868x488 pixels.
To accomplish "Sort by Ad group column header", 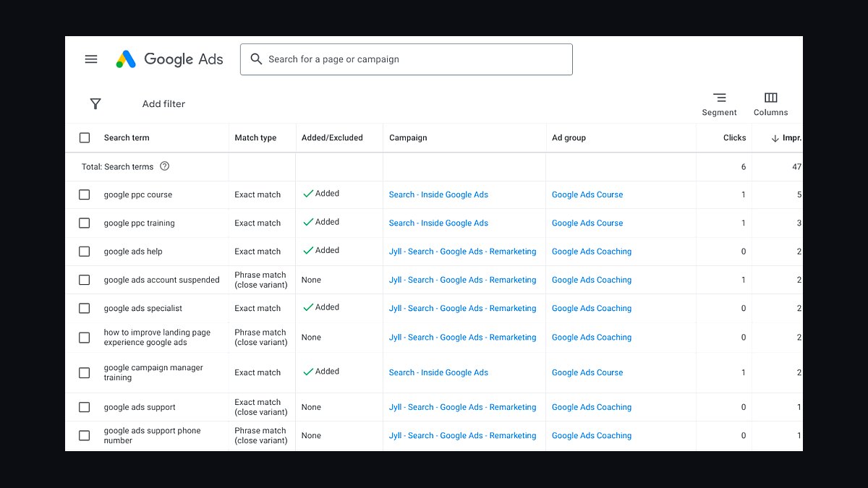I will coord(569,137).
